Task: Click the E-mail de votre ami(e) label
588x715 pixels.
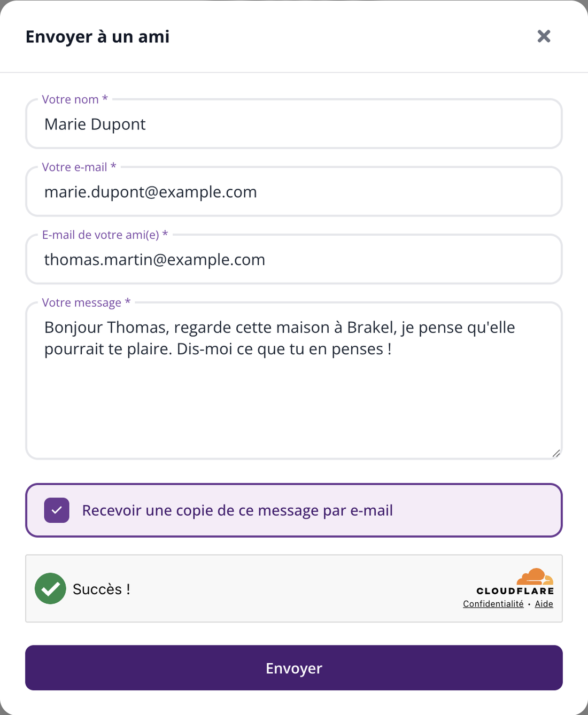Action: pyautogui.click(x=105, y=235)
